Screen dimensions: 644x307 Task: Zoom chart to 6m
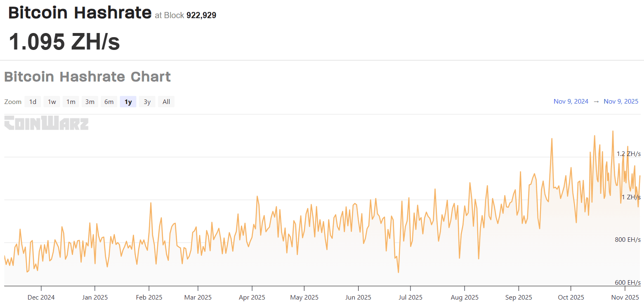point(109,102)
